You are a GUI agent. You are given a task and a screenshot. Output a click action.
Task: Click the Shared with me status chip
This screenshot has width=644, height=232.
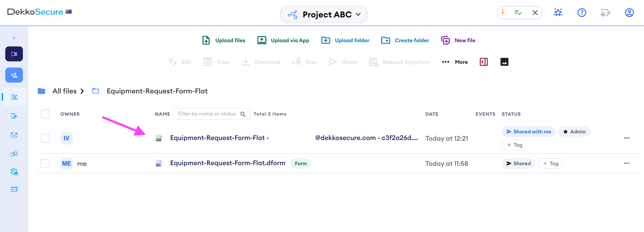(x=528, y=132)
